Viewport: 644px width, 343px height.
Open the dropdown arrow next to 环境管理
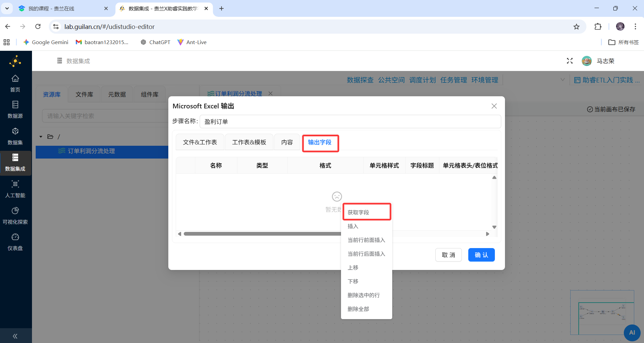pos(562,80)
